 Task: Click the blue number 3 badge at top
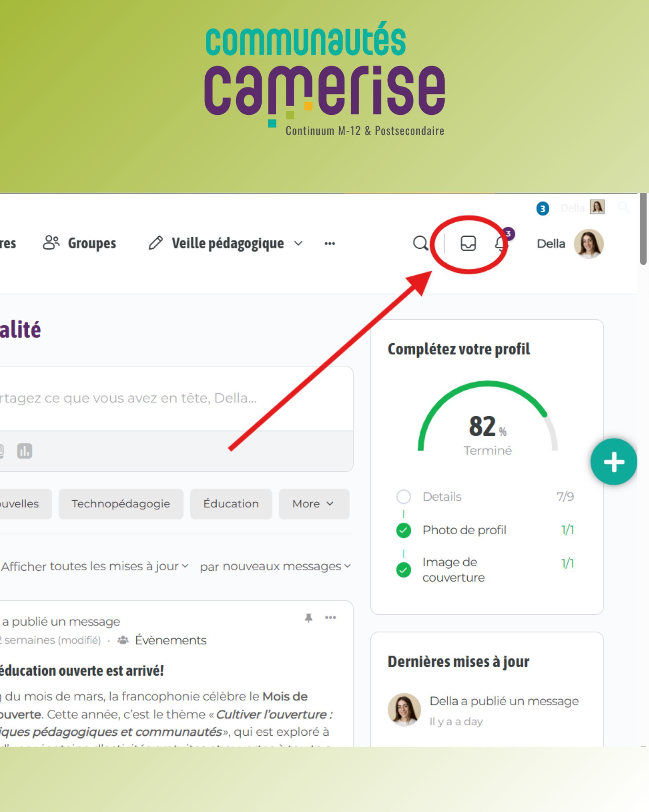coord(543,208)
